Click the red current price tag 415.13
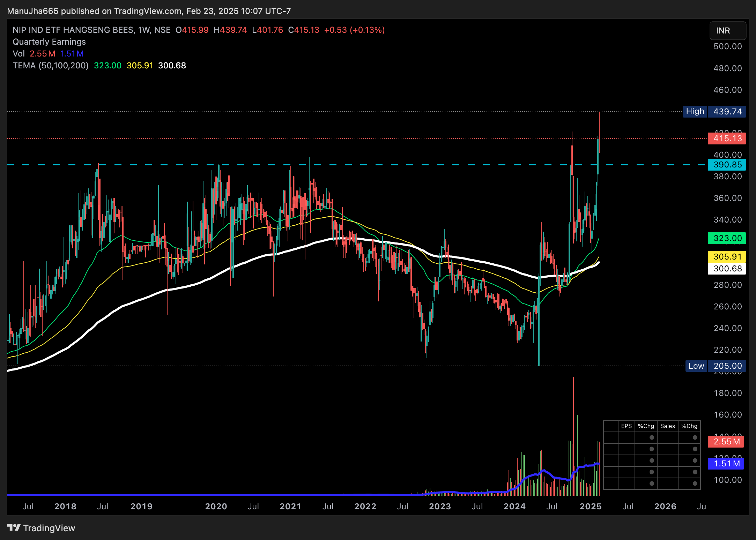This screenshot has width=756, height=540. (727, 138)
